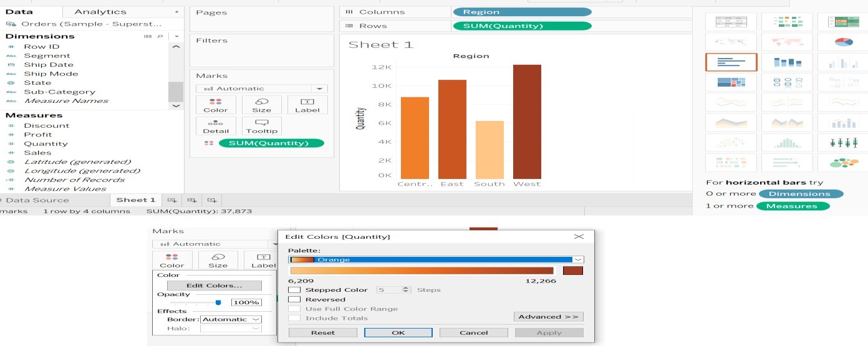Switch to the Data tab
This screenshot has height=346, width=868.
19,12
